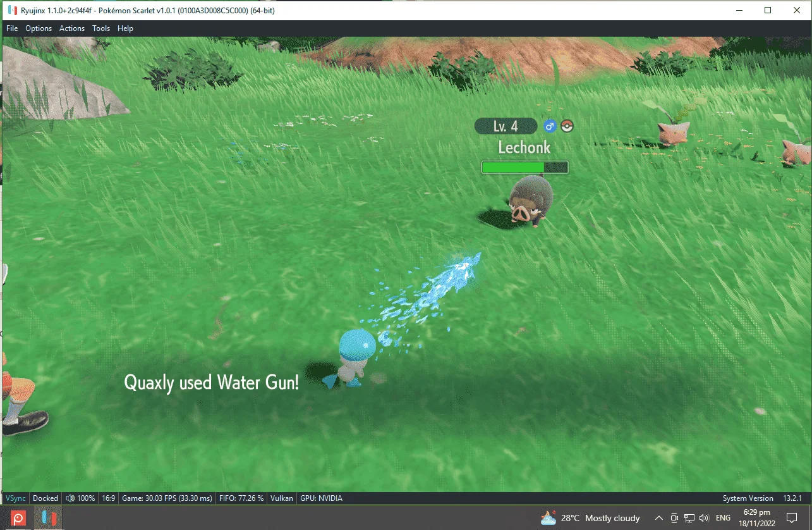
Task: Click the Lechonk green HP bar
Action: pyautogui.click(x=524, y=167)
